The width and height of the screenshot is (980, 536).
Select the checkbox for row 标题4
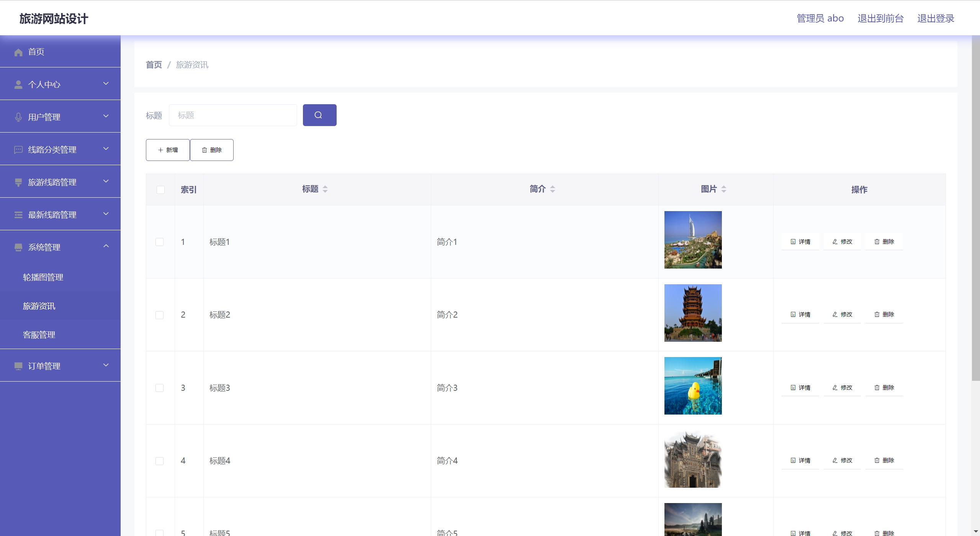pyautogui.click(x=160, y=461)
